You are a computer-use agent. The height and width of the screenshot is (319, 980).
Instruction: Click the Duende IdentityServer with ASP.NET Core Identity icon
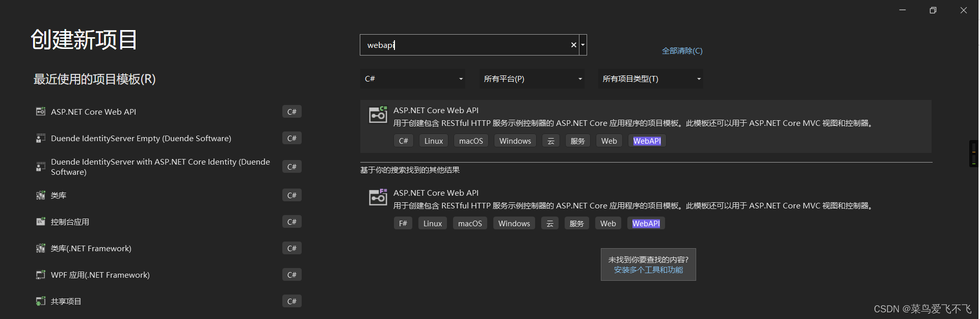[41, 167]
